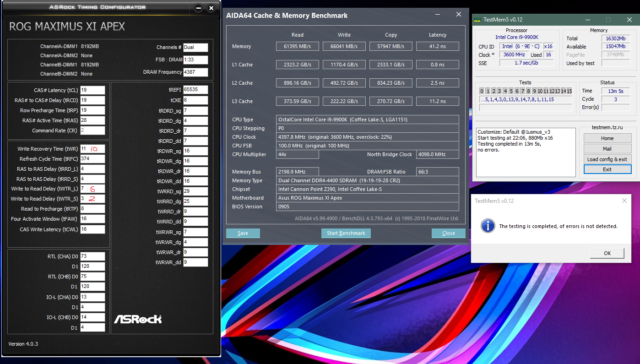Screen dimensions: 640x364
Task: Click the Memory Type DDR4-4400 field
Action: pyautogui.click(x=368, y=180)
